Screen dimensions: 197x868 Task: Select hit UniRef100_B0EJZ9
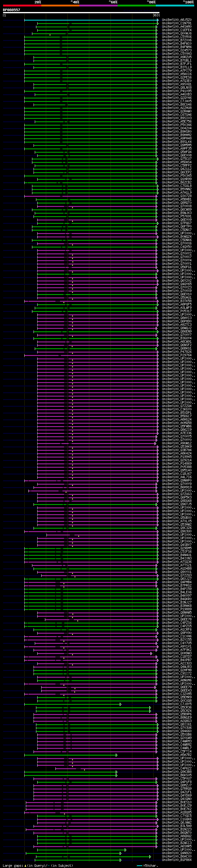(177, 805)
